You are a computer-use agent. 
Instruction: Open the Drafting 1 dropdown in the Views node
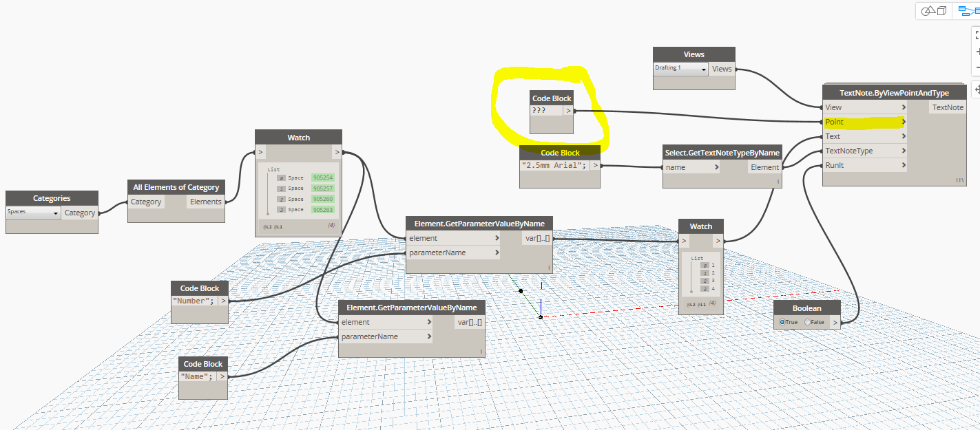point(680,68)
